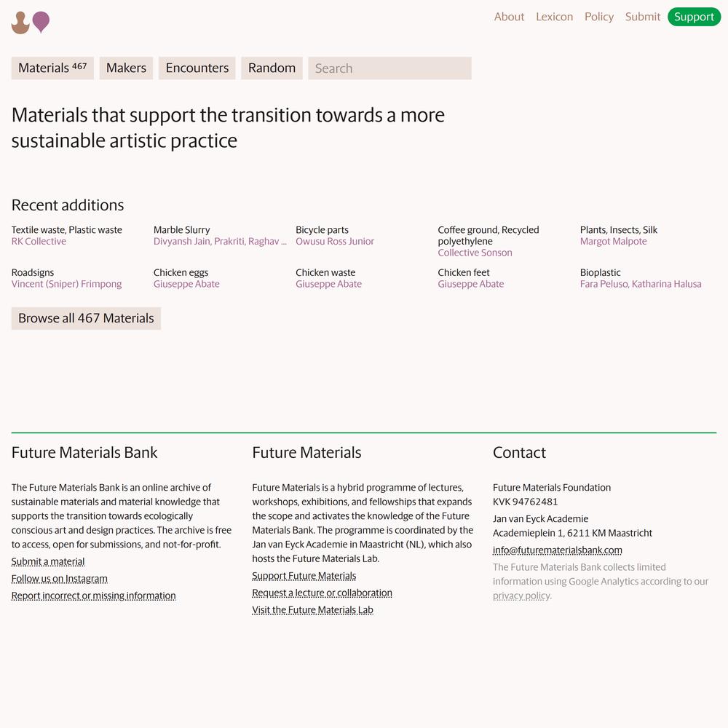Open Margot Malpote maker link

click(x=613, y=242)
